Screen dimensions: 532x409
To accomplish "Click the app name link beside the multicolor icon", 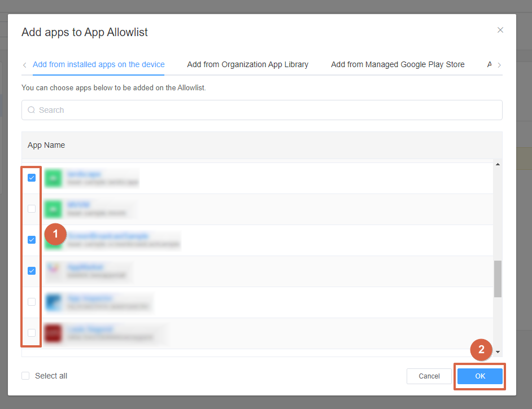I will [x=85, y=267].
